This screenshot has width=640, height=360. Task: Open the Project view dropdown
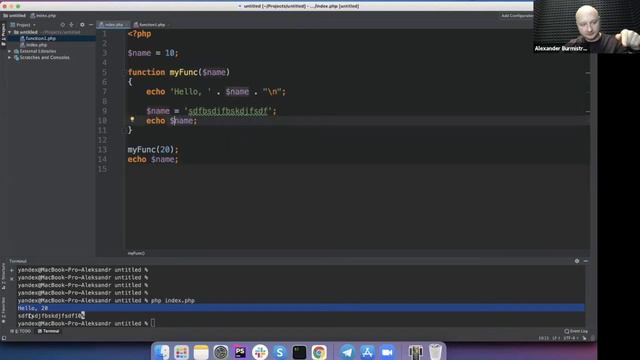click(x=23, y=25)
